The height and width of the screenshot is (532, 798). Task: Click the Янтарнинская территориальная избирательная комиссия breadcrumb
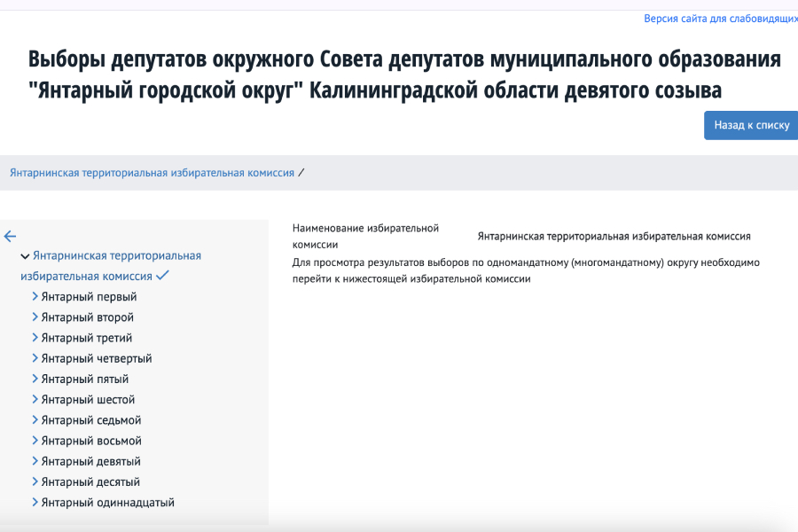(x=152, y=173)
